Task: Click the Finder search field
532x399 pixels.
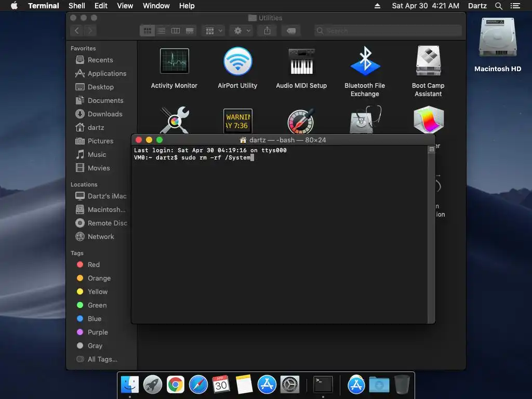Action: coord(388,31)
